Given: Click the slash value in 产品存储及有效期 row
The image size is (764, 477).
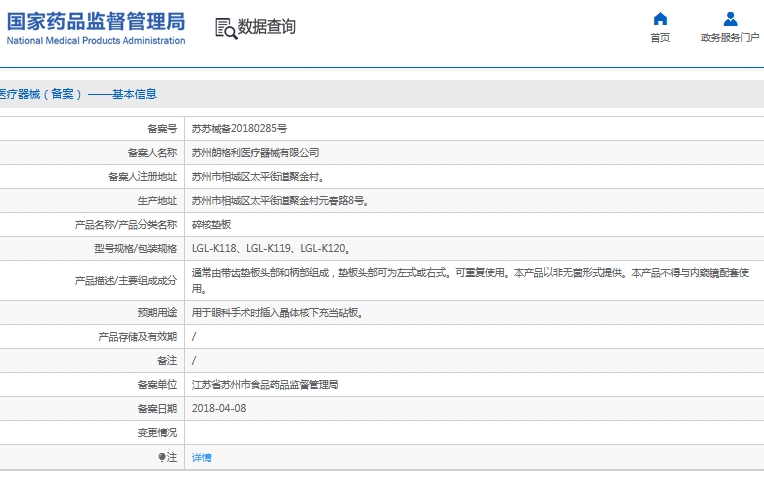Looking at the screenshot, I should point(194,337).
